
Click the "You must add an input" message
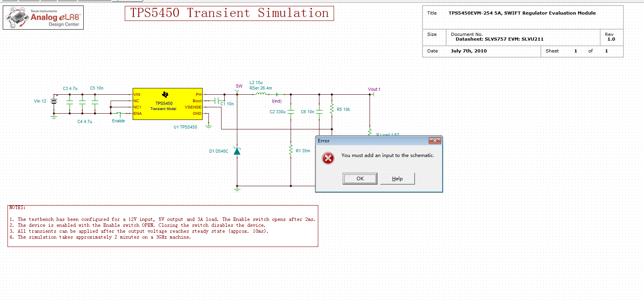click(x=388, y=155)
